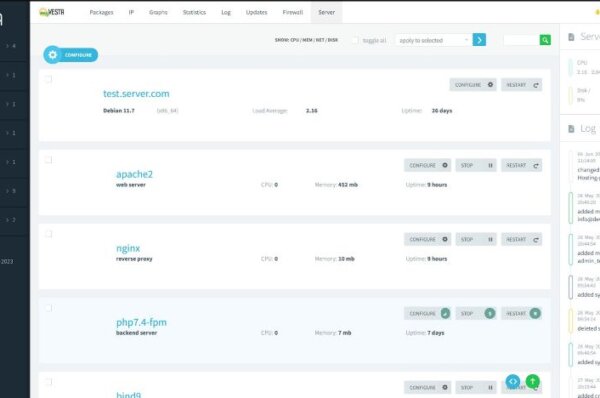The width and height of the screenshot is (600, 398).
Task: Click the apache2 Memory 432 mb value
Action: click(348, 185)
